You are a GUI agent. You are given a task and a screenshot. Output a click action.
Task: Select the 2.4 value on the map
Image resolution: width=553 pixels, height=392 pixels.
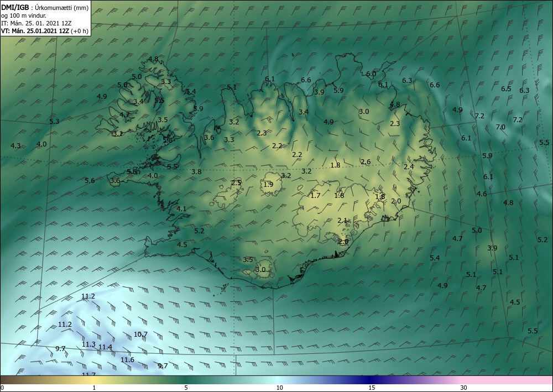tap(409, 167)
